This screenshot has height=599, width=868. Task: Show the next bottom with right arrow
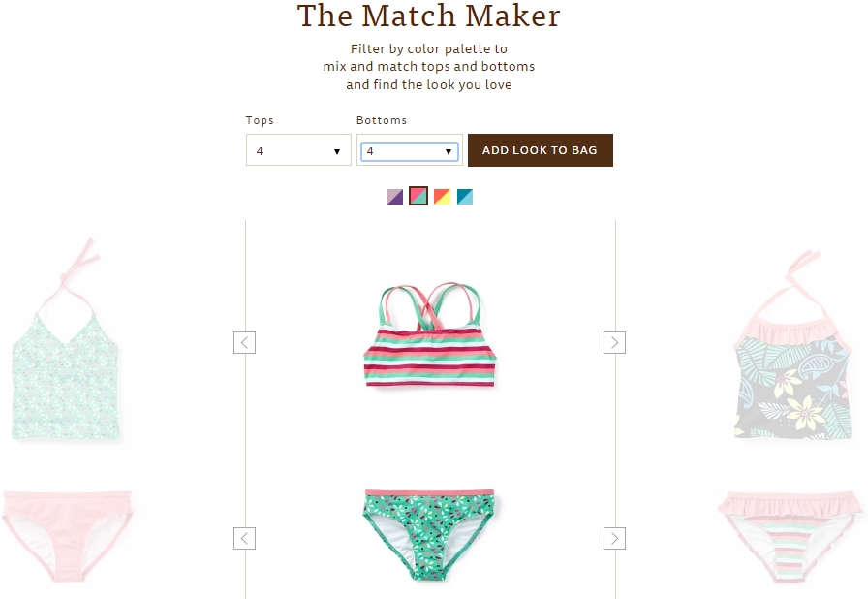click(x=614, y=538)
